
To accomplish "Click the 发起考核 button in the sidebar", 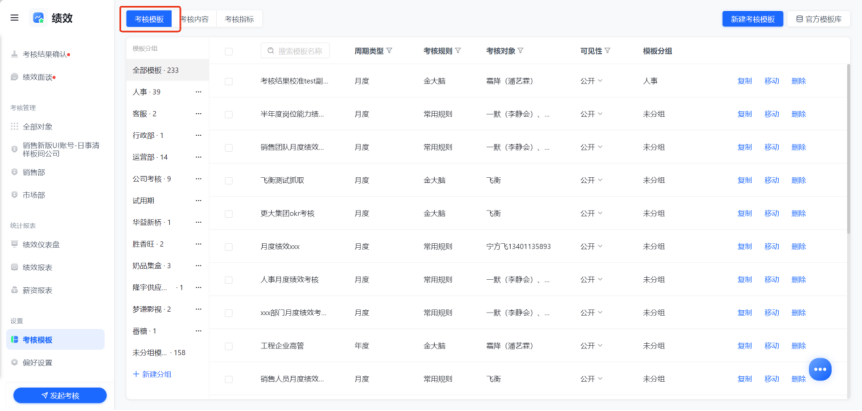I will [x=60, y=396].
